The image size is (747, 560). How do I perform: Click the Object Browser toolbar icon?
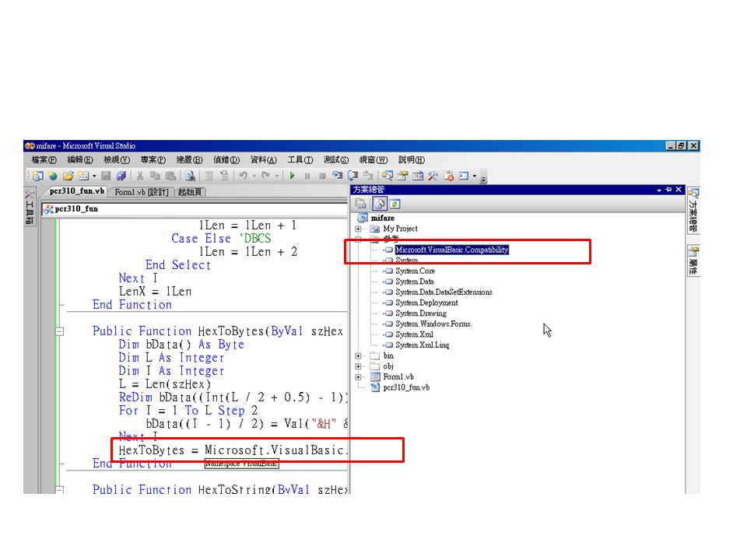418,176
